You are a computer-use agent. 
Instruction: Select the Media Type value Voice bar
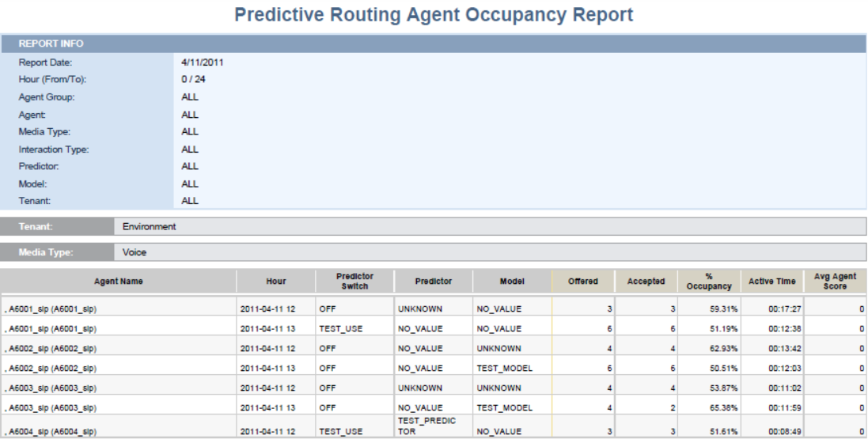pos(489,252)
